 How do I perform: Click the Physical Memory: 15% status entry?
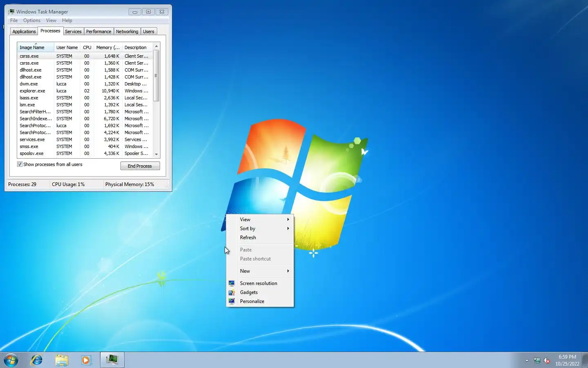[129, 184]
